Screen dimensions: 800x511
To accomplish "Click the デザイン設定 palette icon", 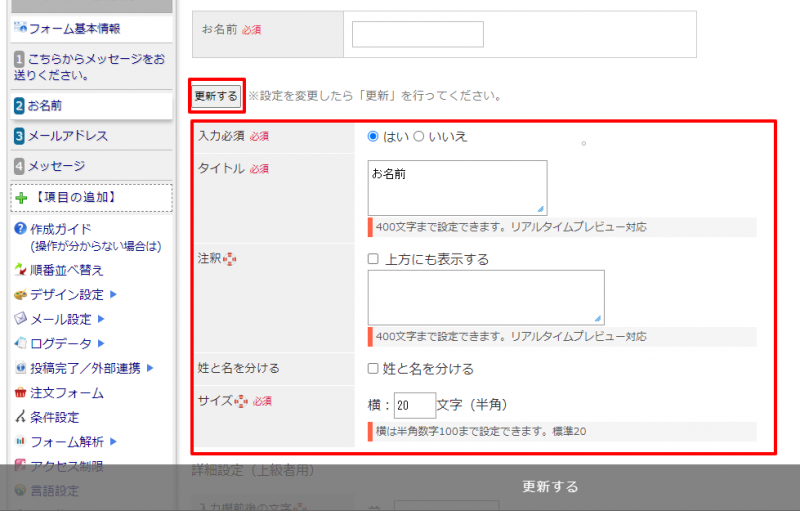I will click(21, 295).
